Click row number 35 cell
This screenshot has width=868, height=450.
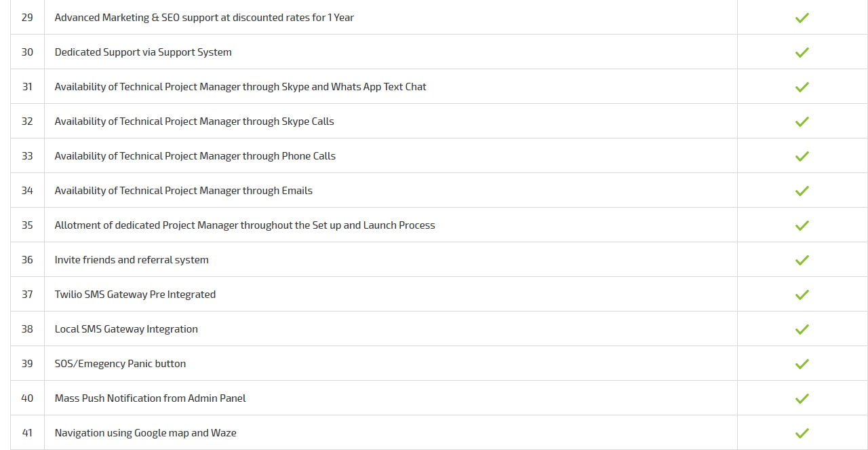[27, 225]
